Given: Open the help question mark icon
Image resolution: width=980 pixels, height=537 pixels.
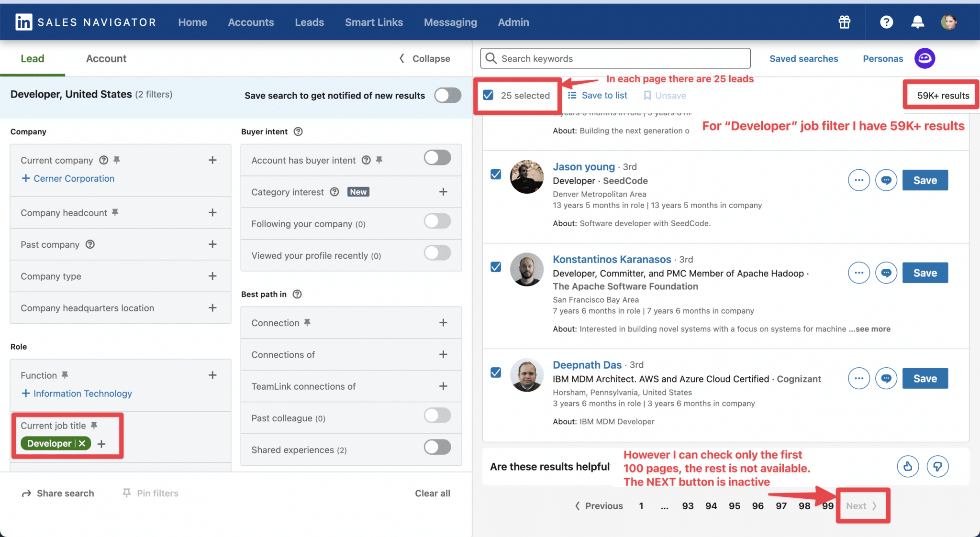Looking at the screenshot, I should 886,22.
